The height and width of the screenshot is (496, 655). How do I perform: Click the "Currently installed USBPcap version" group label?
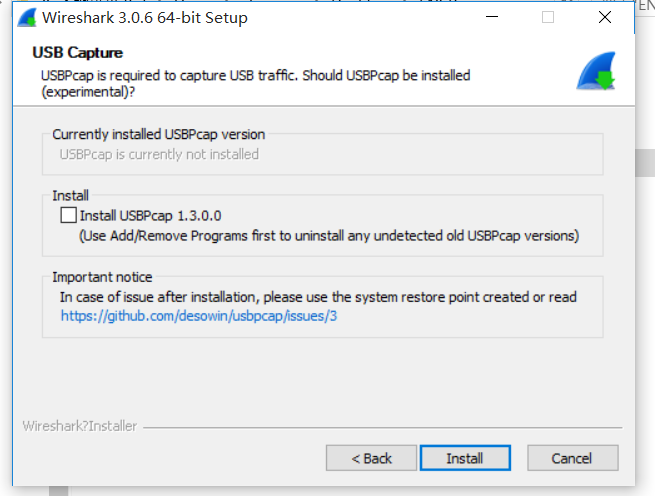(x=158, y=134)
